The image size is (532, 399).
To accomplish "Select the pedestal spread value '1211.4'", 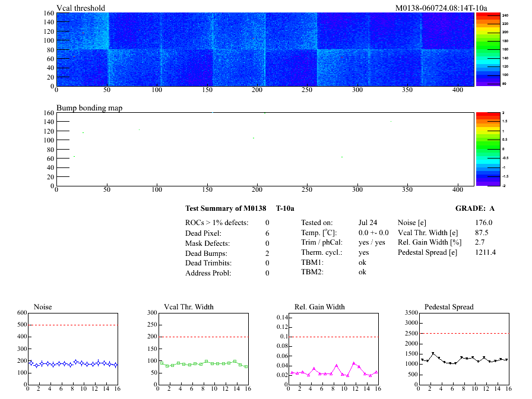I will 486,252.
